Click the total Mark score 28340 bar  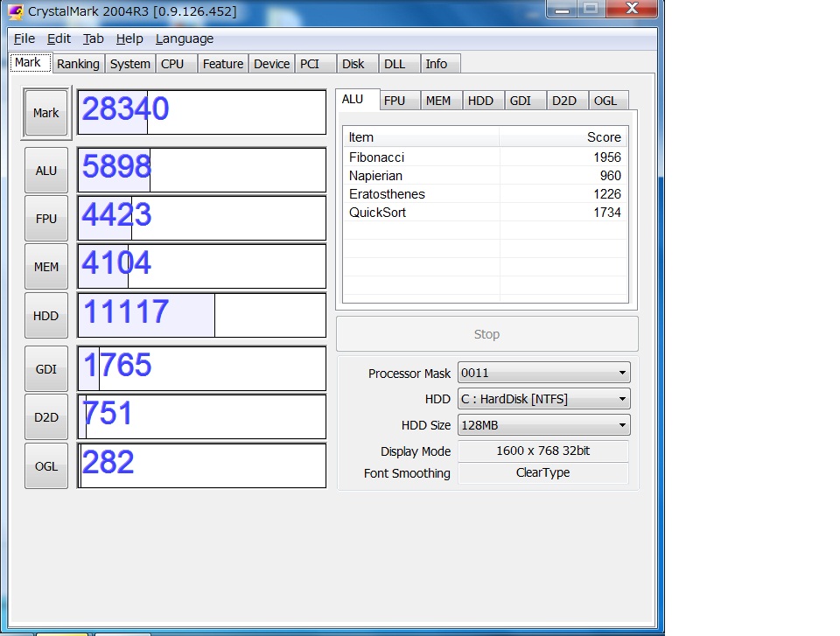(x=202, y=112)
